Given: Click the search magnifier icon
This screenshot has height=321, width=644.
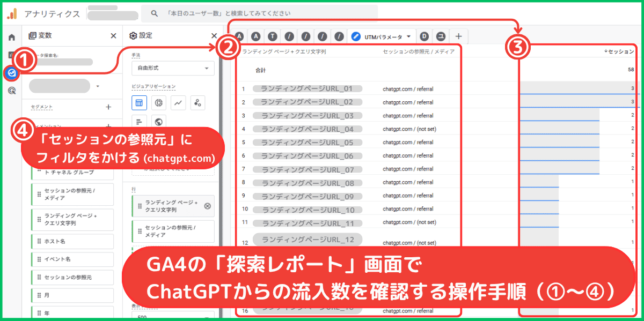Looking at the screenshot, I should pyautogui.click(x=155, y=13).
